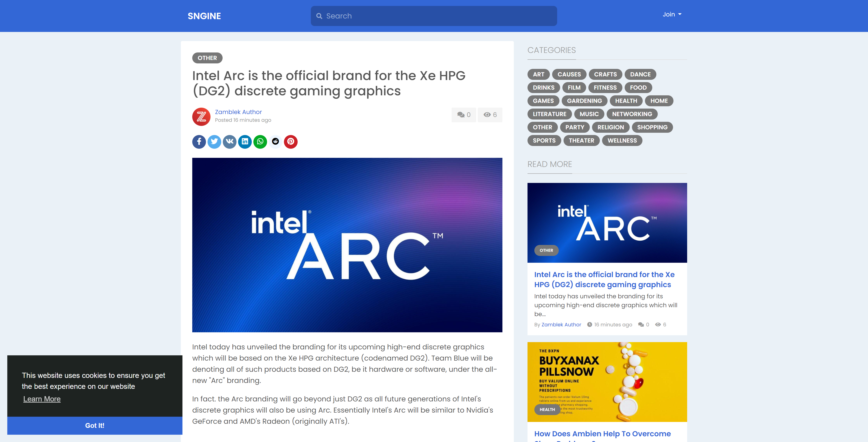Go to SNGINE home logo
The image size is (868, 442).
click(x=204, y=16)
